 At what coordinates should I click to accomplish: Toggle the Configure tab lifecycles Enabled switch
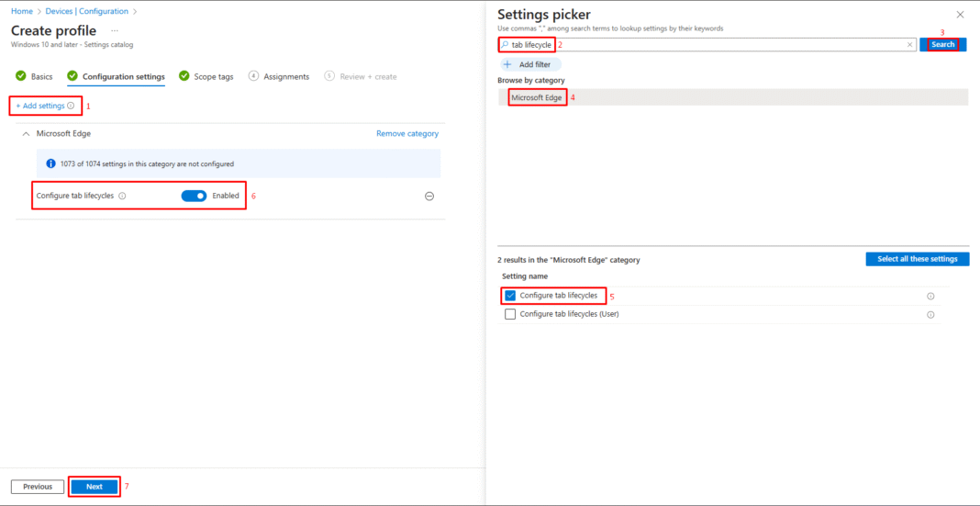[194, 196]
